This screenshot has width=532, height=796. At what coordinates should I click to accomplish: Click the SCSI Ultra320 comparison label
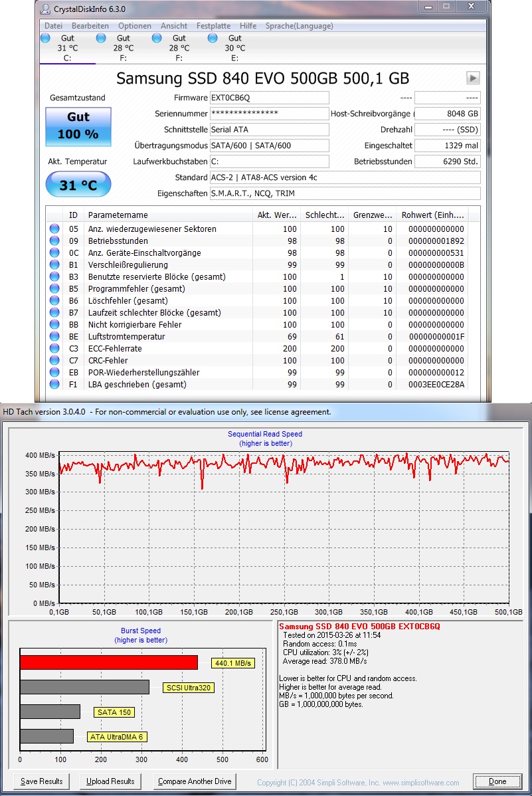click(189, 687)
